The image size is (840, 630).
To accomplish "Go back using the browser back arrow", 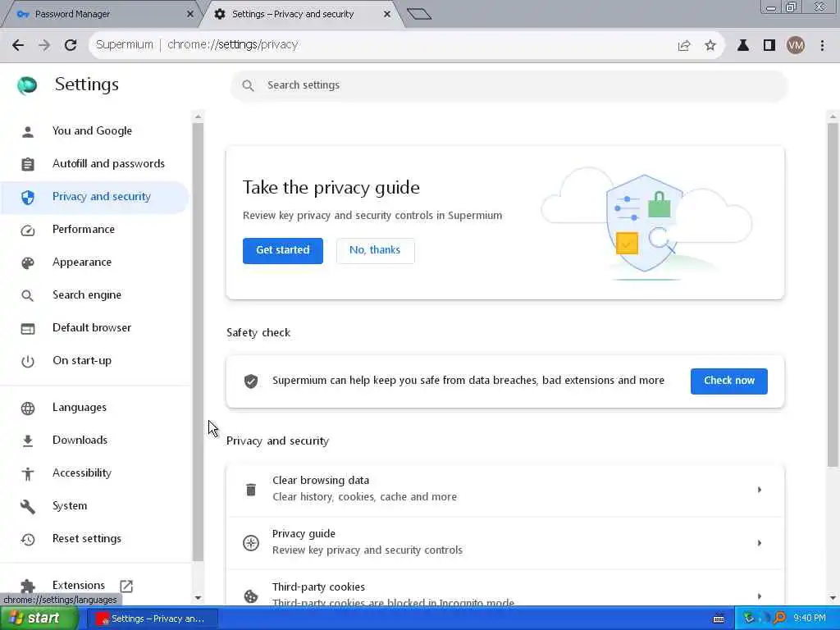I will [18, 45].
